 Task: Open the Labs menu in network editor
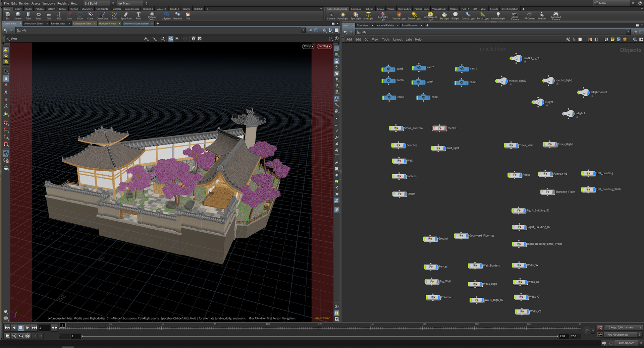(x=409, y=40)
